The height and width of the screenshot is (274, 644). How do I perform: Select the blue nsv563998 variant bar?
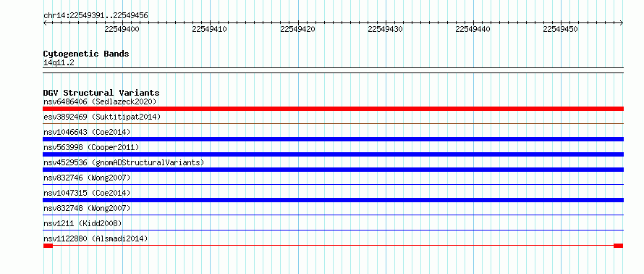click(333, 154)
